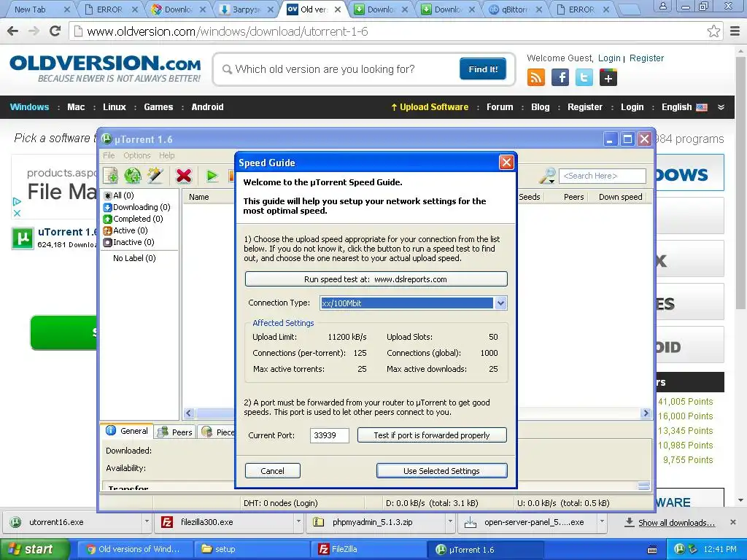This screenshot has width=747, height=560.
Task: Click Test if port is forwarded properly
Action: (x=432, y=435)
